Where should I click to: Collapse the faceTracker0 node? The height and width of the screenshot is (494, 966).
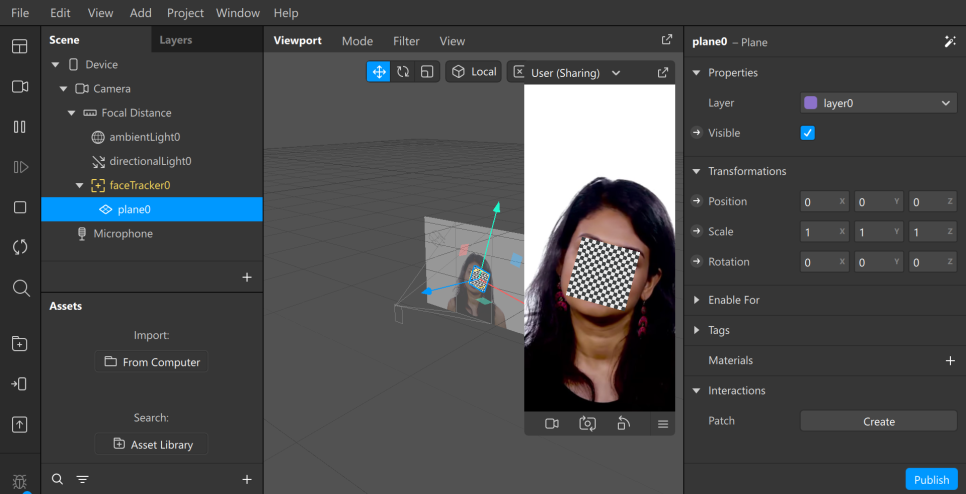pyautogui.click(x=79, y=185)
